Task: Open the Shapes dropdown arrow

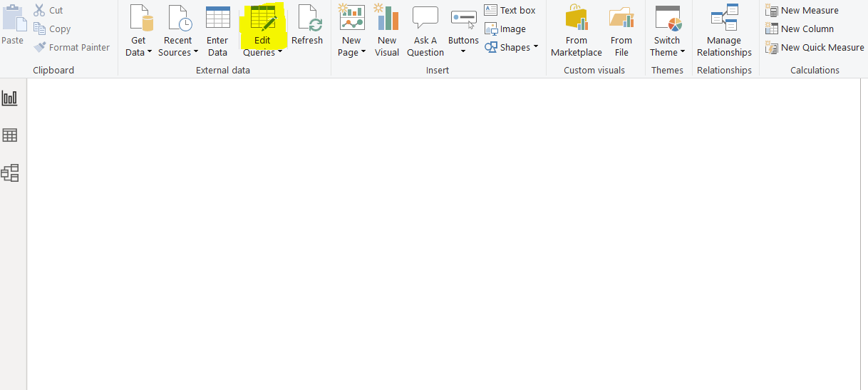Action: coord(535,47)
